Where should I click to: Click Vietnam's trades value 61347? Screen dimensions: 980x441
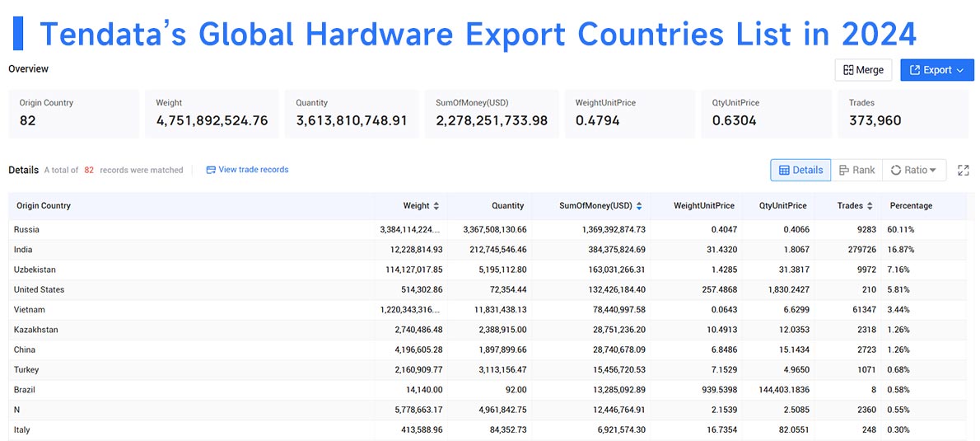865,310
